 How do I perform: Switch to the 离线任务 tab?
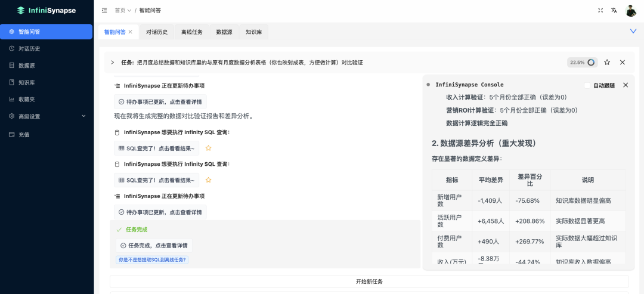click(192, 32)
